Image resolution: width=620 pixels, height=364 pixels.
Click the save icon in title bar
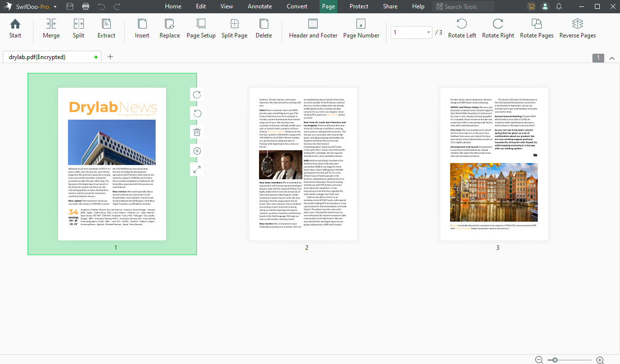pos(70,6)
